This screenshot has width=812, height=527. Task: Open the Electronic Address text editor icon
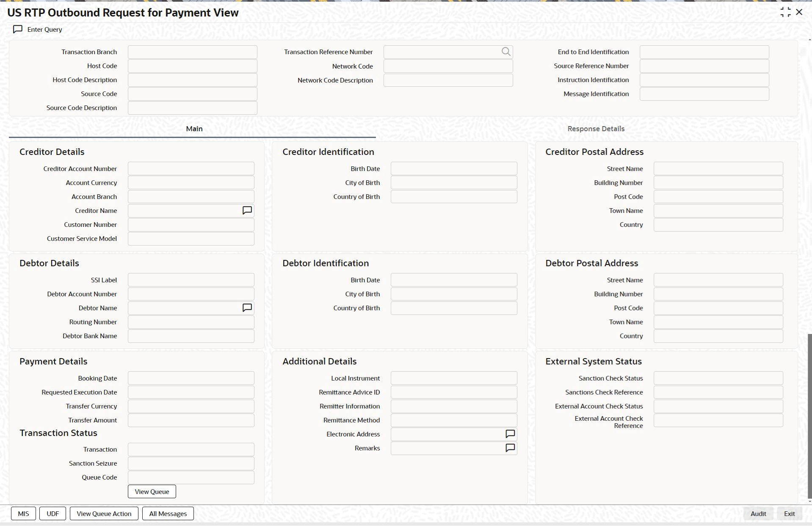[510, 434]
